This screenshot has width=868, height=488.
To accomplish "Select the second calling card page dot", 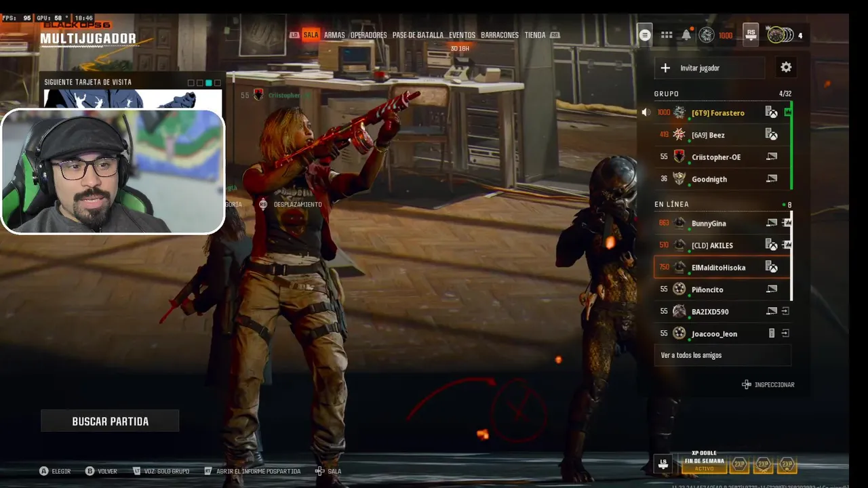I will point(200,83).
